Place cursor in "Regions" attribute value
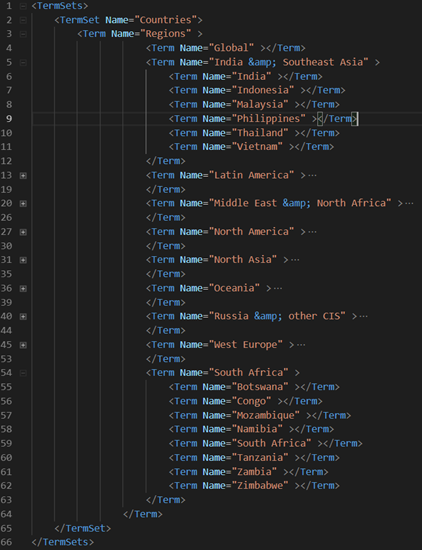The height and width of the screenshot is (550, 422). pos(166,34)
